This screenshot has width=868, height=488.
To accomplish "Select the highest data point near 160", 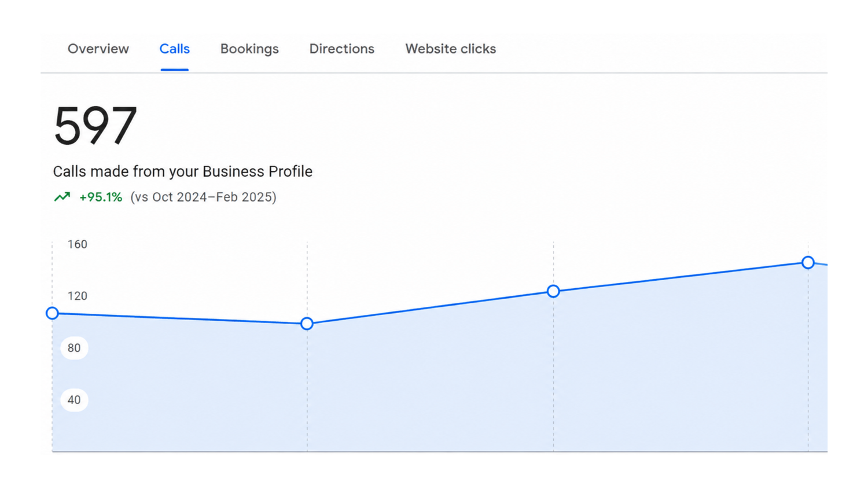I will click(808, 263).
